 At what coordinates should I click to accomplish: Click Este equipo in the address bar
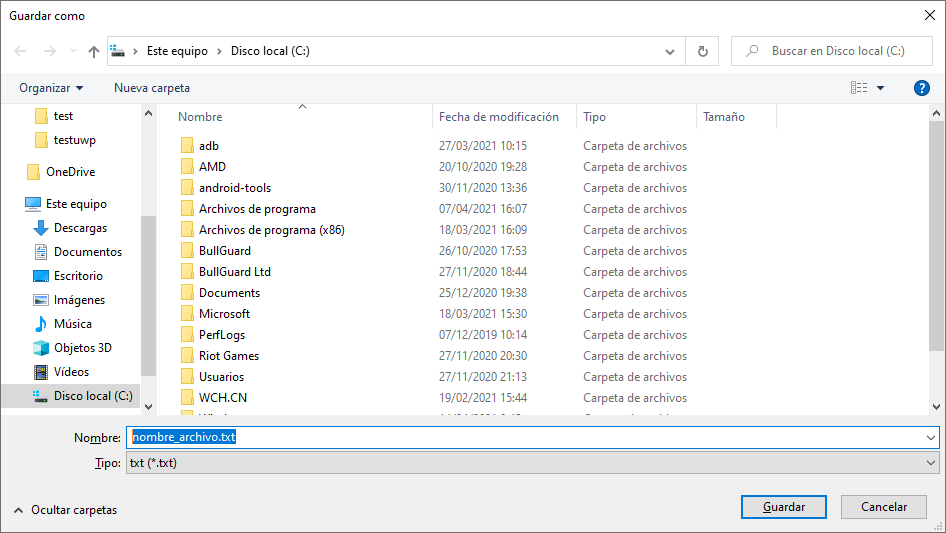click(177, 51)
